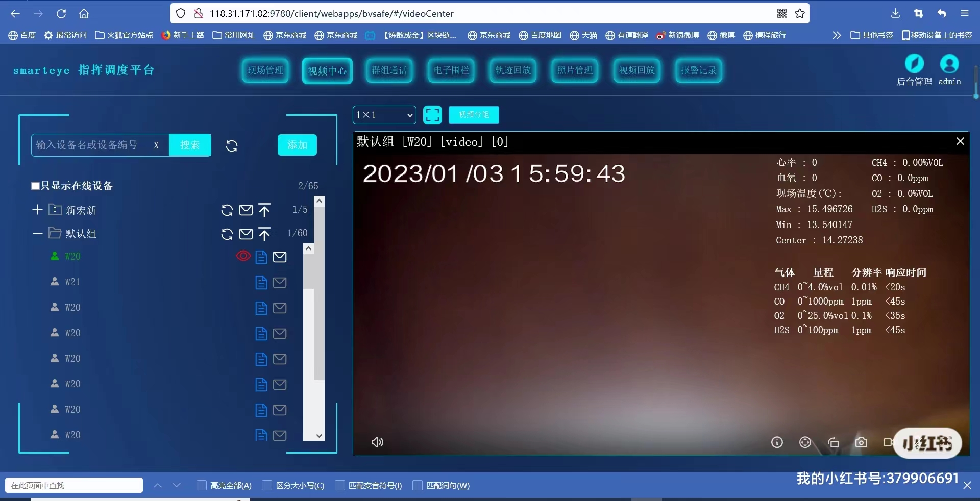This screenshot has height=501, width=980.
Task: Send message to the 默认组 group
Action: (x=246, y=234)
